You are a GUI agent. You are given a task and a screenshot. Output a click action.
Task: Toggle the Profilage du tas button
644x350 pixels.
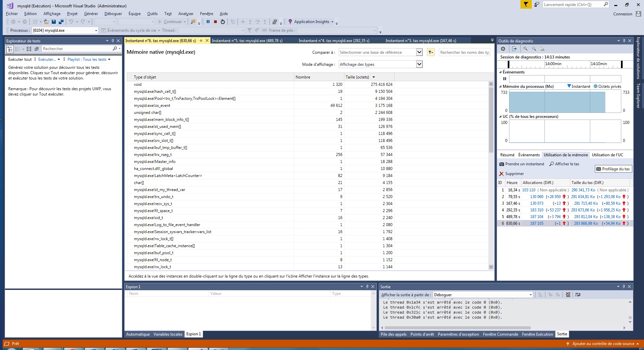pos(613,169)
